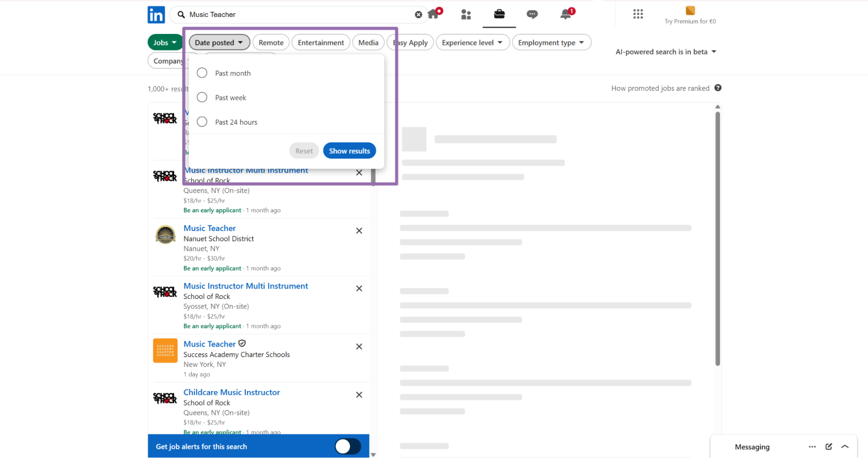
Task: Apply the Remote filter pill
Action: tap(271, 43)
